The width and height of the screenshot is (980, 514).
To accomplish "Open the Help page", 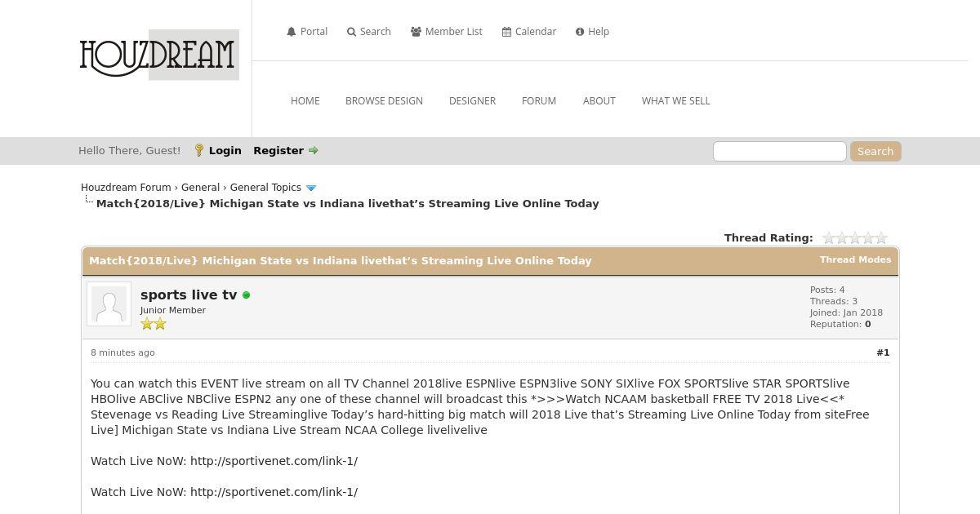I will [x=592, y=32].
